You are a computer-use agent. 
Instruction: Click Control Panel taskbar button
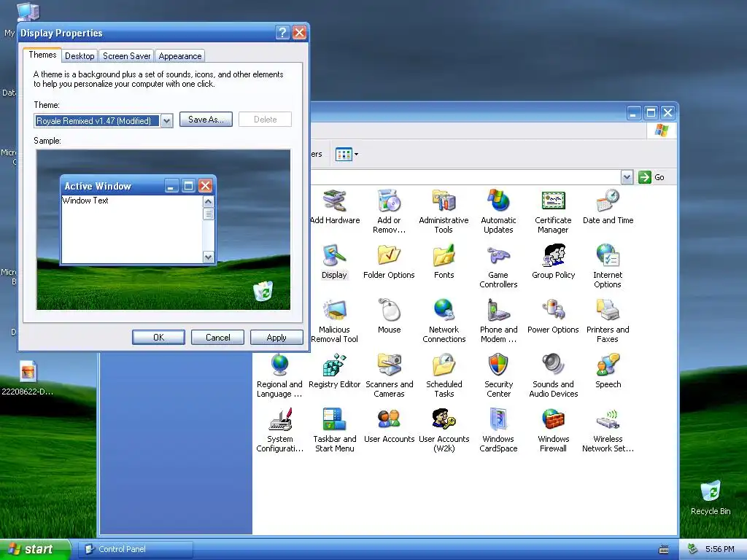coord(135,549)
